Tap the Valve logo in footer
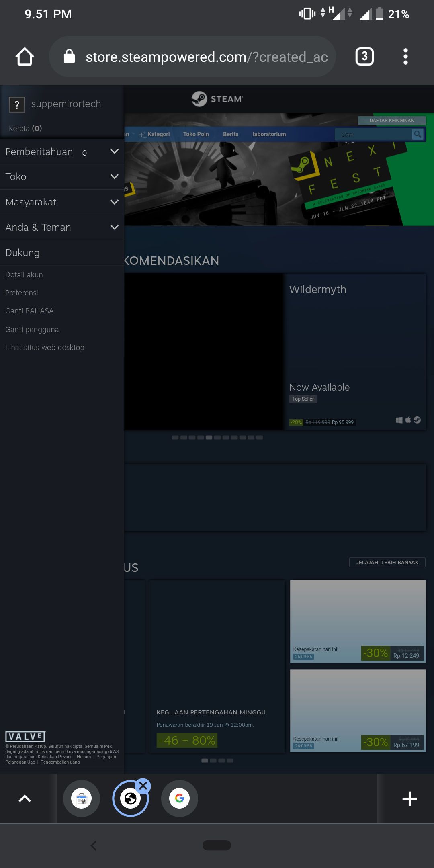The image size is (434, 868). pyautogui.click(x=25, y=737)
